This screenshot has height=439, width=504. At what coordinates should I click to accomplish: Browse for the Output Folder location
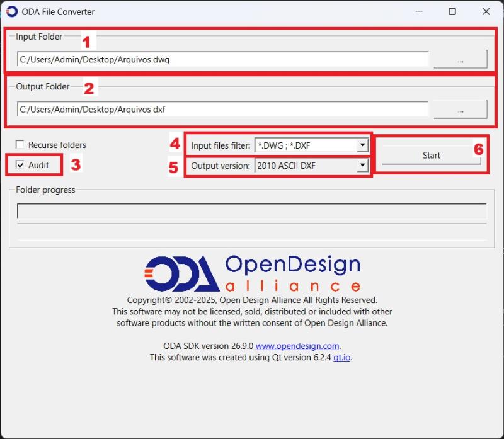click(461, 110)
